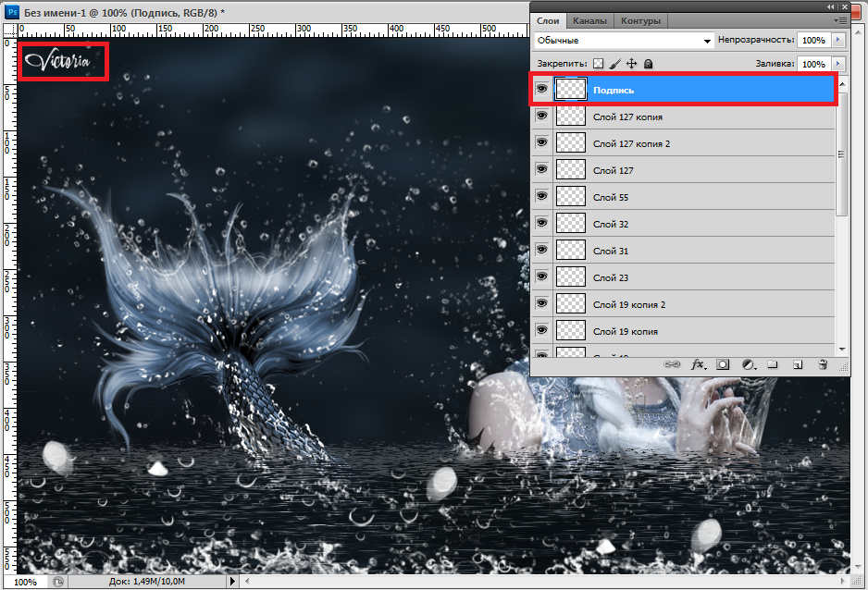Click the Victoria signature on canvas

tap(57, 60)
